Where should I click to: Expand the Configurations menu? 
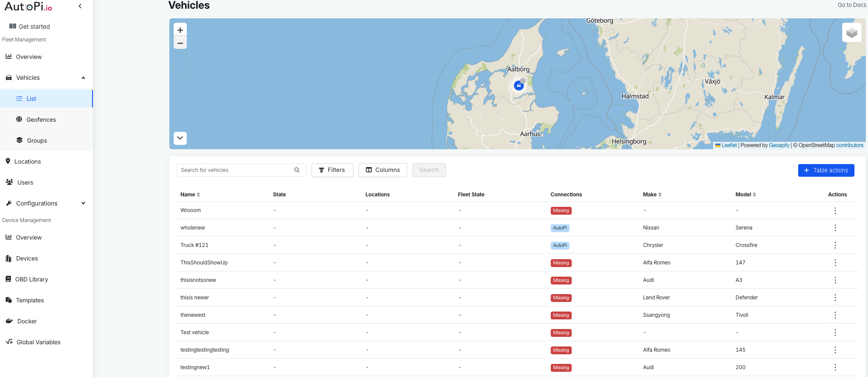pos(83,203)
